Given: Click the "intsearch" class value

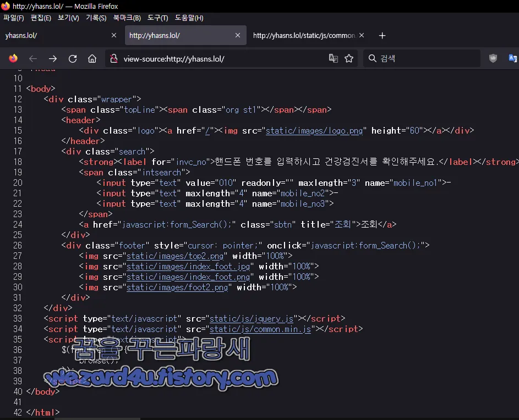Looking at the screenshot, I should pyautogui.click(x=162, y=172).
